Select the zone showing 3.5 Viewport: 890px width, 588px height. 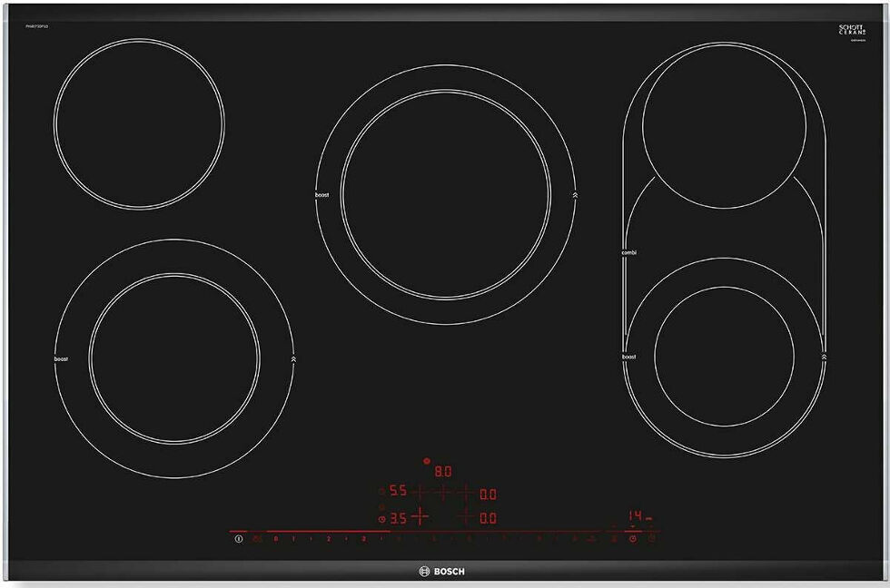(x=397, y=518)
